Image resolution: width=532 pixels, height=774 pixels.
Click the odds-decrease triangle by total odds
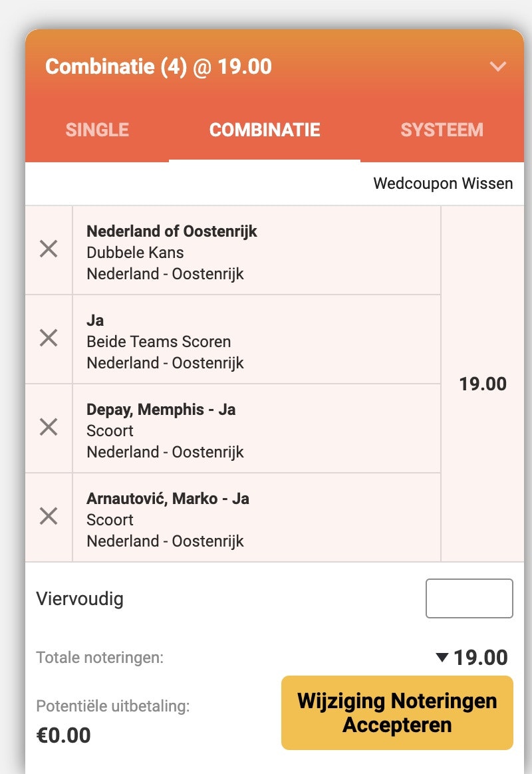pos(442,658)
